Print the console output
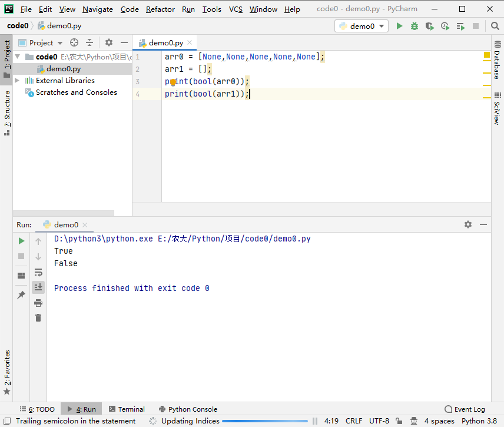The height and width of the screenshot is (427, 504). (x=38, y=303)
